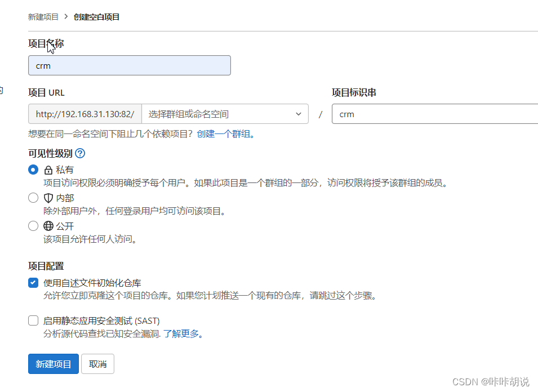Focus the 项目标识串 slug input field

[435, 114]
